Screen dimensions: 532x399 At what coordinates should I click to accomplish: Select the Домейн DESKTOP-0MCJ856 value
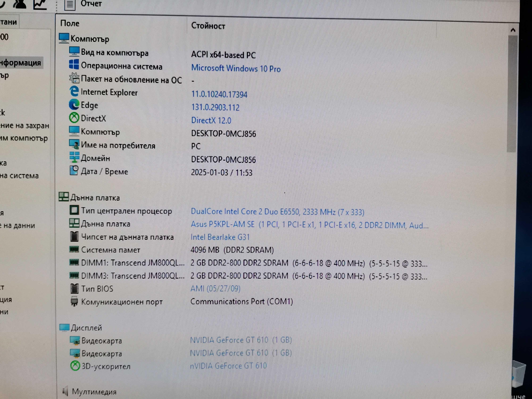pyautogui.click(x=223, y=159)
